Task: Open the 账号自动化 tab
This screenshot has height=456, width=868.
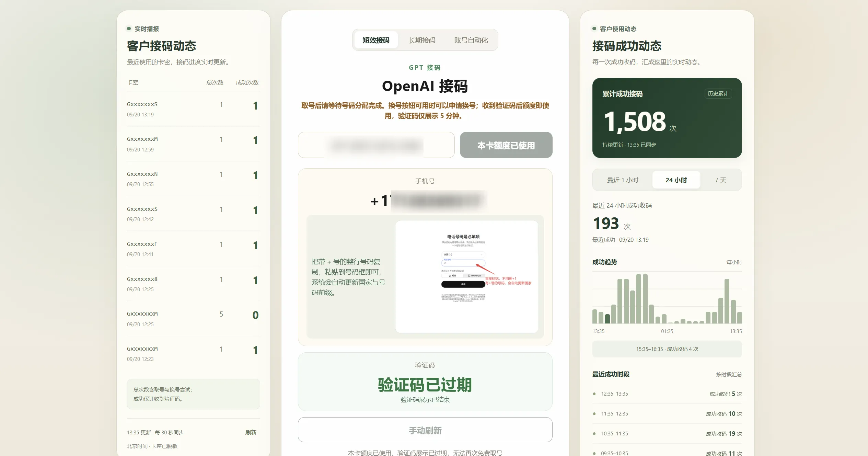Action: (471, 40)
